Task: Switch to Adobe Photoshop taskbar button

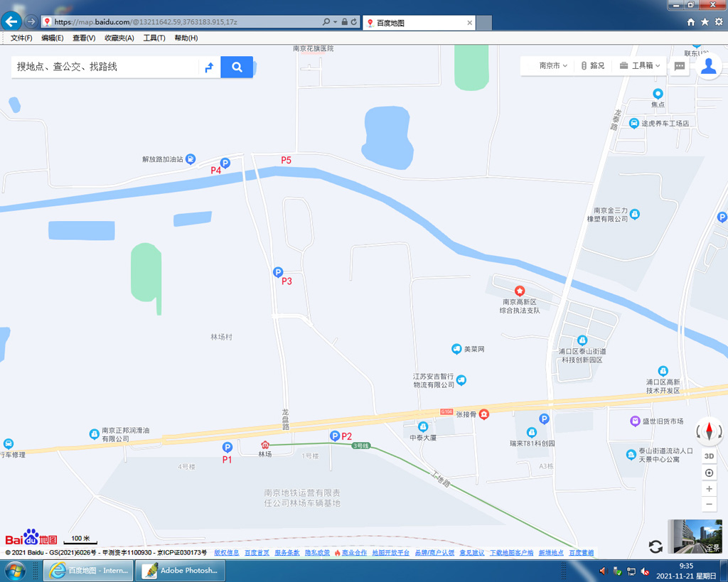Action: point(180,571)
